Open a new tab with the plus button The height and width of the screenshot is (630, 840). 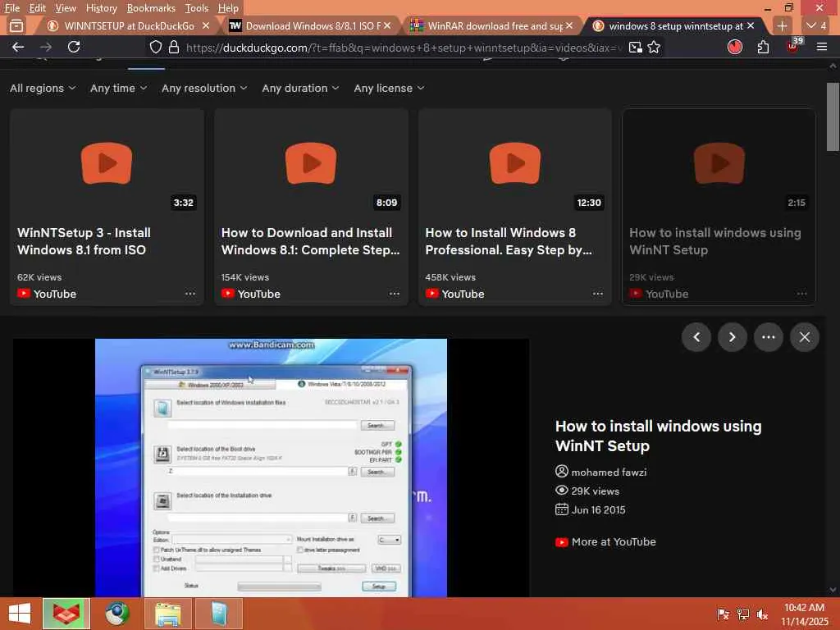(782, 25)
